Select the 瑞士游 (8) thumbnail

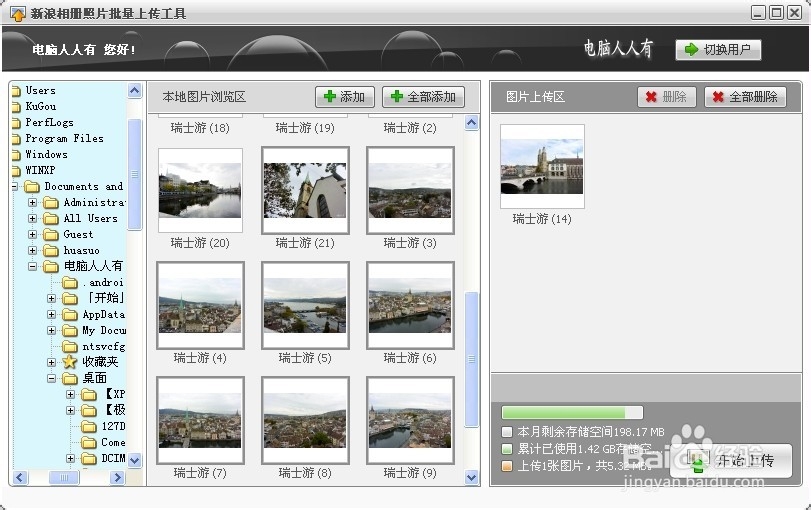point(305,420)
